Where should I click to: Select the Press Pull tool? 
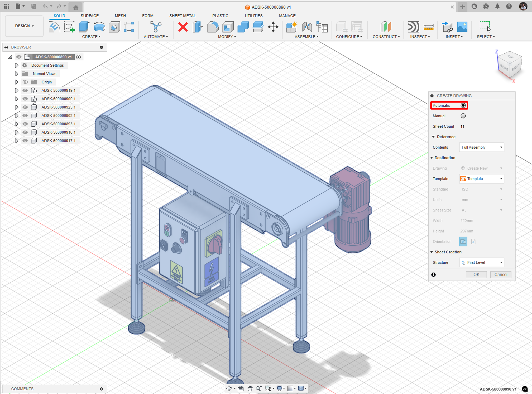[x=198, y=27]
